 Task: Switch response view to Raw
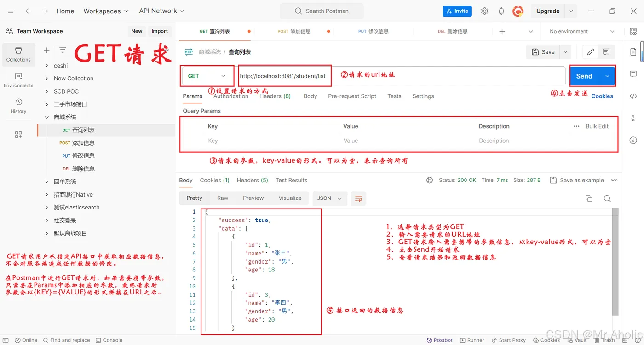point(223,198)
